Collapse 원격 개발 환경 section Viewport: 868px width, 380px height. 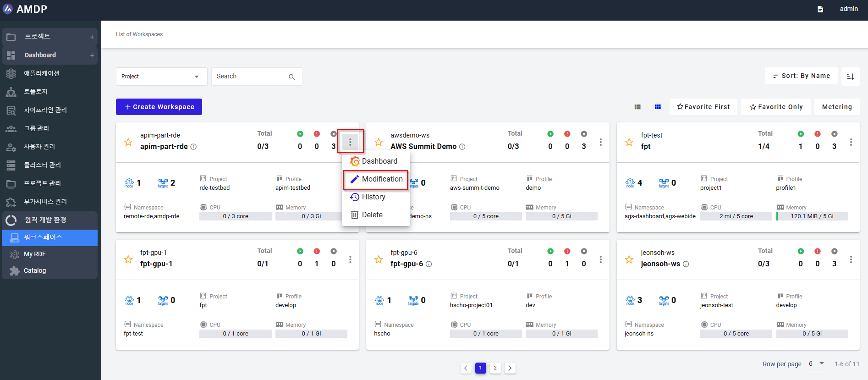(49, 220)
